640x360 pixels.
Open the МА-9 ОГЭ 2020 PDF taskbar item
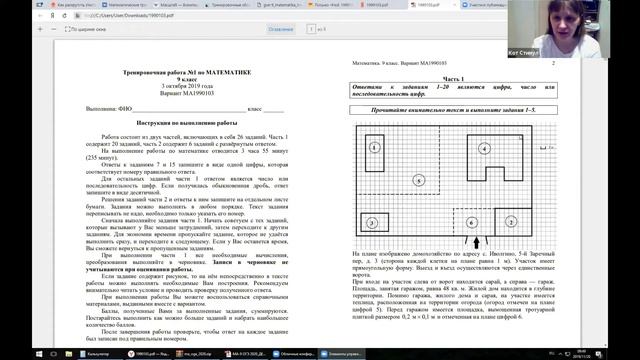click(245, 354)
